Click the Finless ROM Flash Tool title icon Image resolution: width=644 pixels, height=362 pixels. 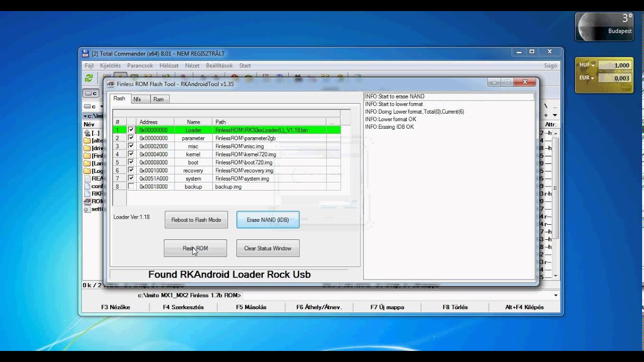[x=111, y=84]
